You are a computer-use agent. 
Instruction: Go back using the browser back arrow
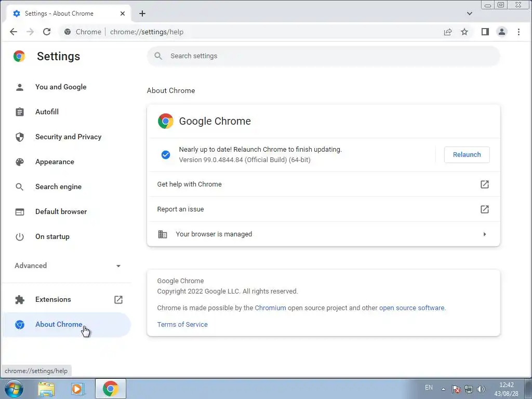[x=14, y=32]
